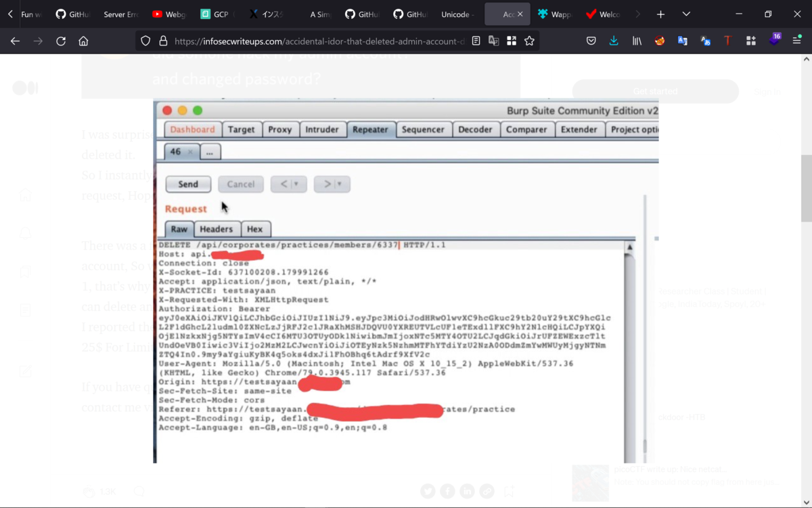Select the Burp Proxy tab
The width and height of the screenshot is (812, 508).
279,129
